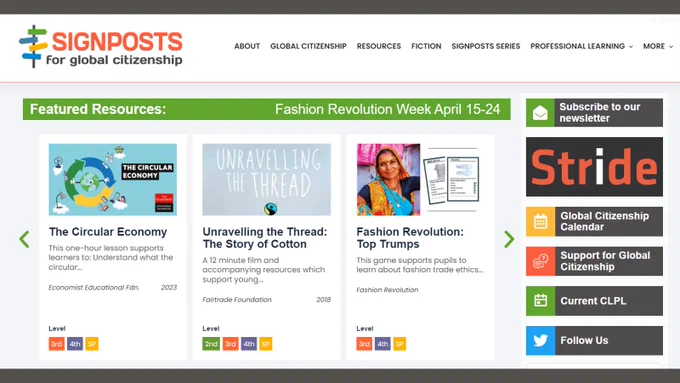Select 2nd level tag on Unravelling the Thread card
Image resolution: width=680 pixels, height=383 pixels.
(x=211, y=344)
